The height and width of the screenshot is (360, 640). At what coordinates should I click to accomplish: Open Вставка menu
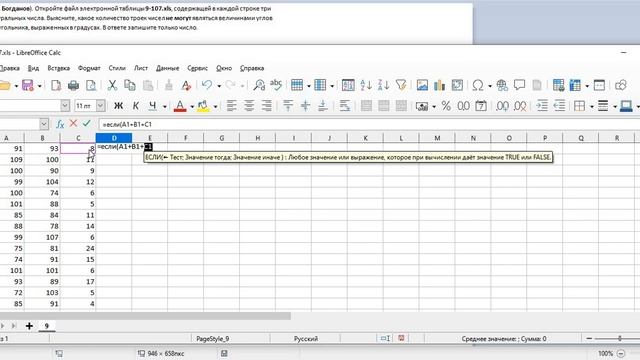click(58, 68)
